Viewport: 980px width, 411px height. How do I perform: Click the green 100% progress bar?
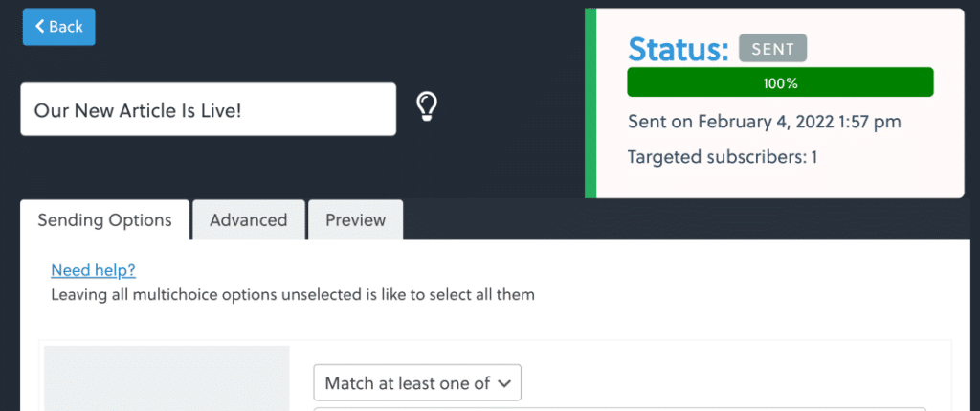[x=780, y=82]
